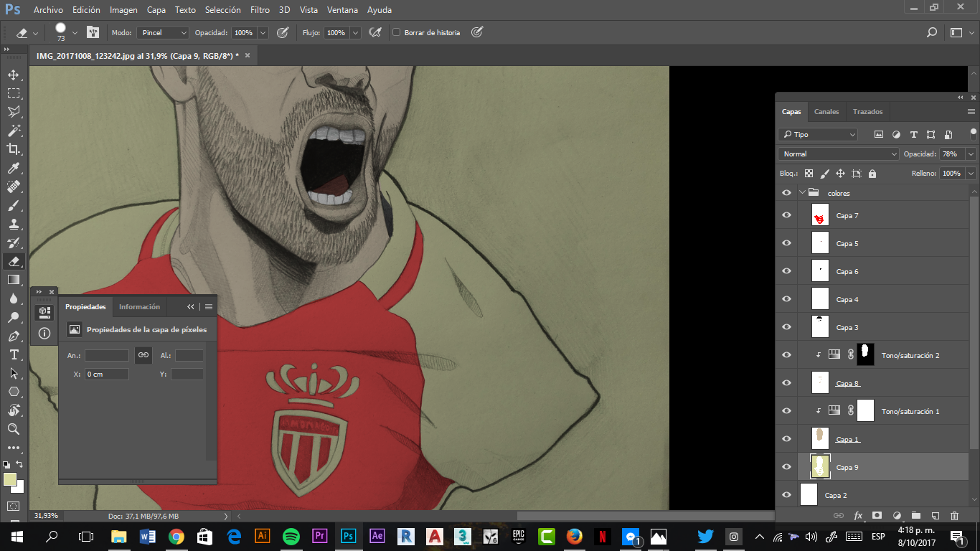The image size is (980, 551).
Task: Select the Magic Wand tool
Action: point(13,131)
